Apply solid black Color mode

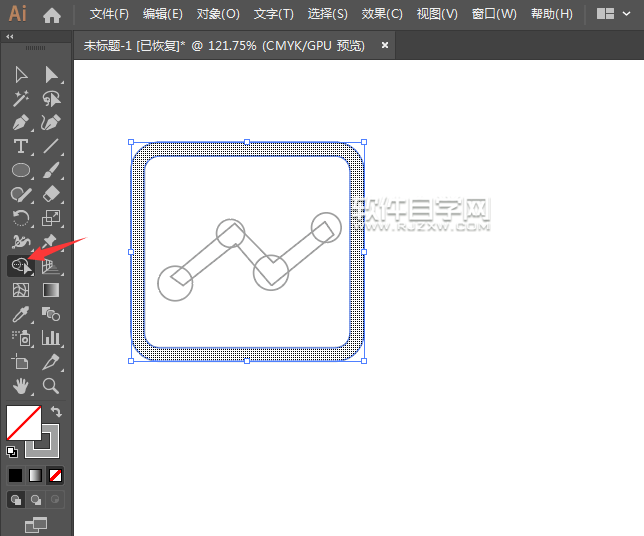pos(16,476)
